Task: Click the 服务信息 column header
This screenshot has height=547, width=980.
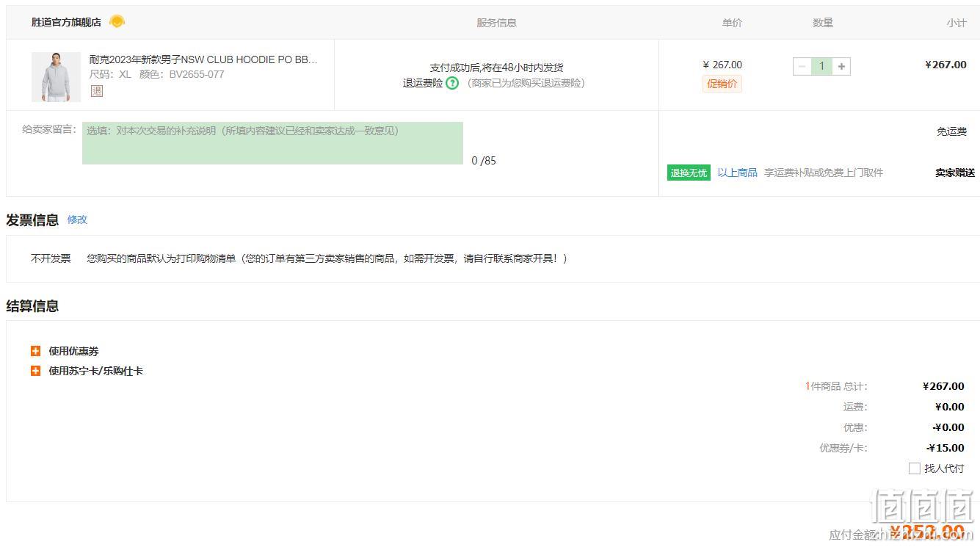Action: [496, 23]
